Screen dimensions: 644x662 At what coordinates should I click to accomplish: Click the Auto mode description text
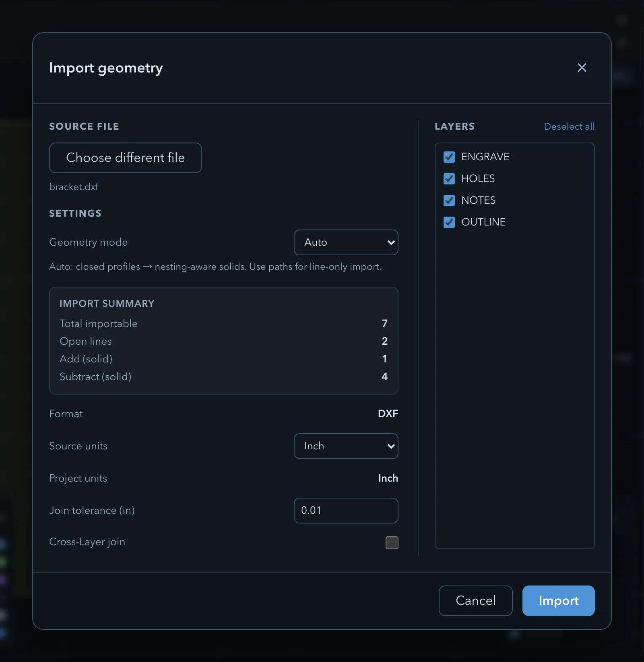click(215, 267)
